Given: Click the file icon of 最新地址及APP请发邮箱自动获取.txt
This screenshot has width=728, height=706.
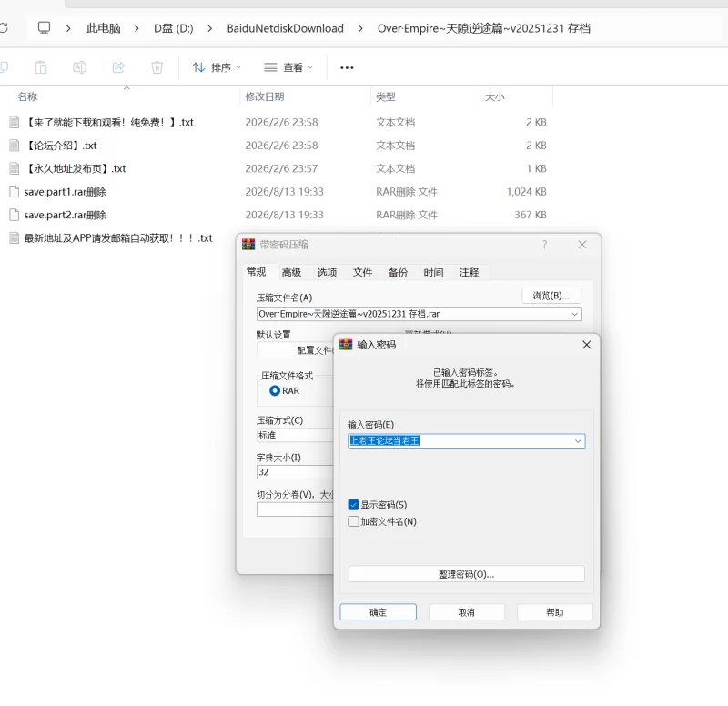Looking at the screenshot, I should coord(15,238).
